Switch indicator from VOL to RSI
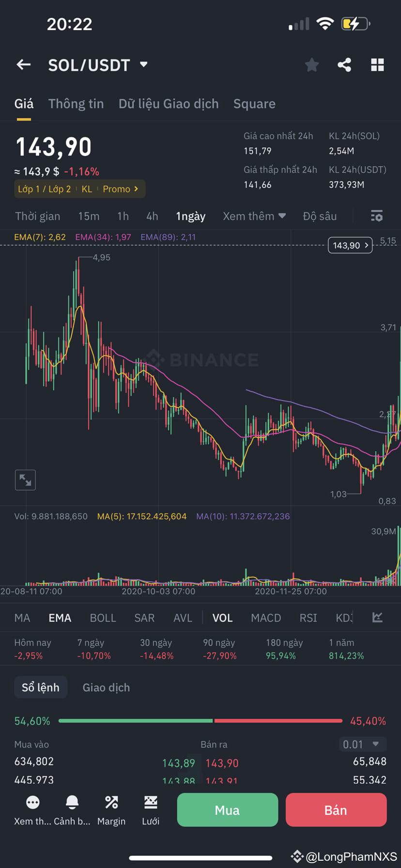Viewport: 401px width, 868px height. (x=308, y=618)
